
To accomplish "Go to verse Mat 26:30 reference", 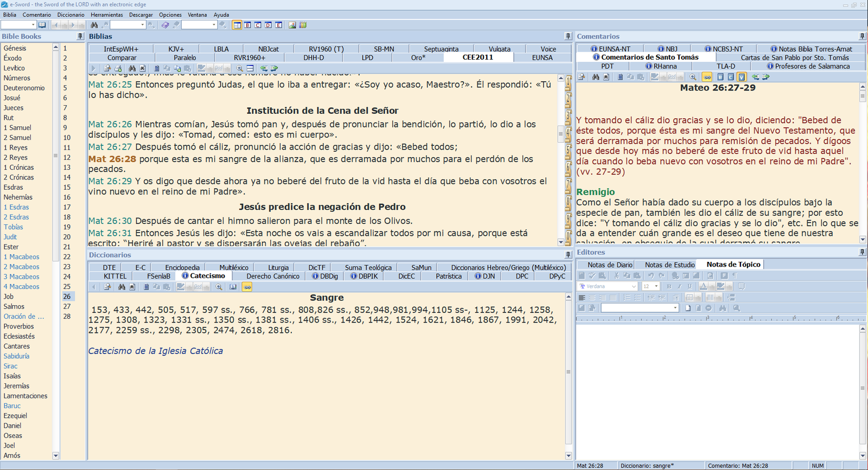I will (110, 221).
